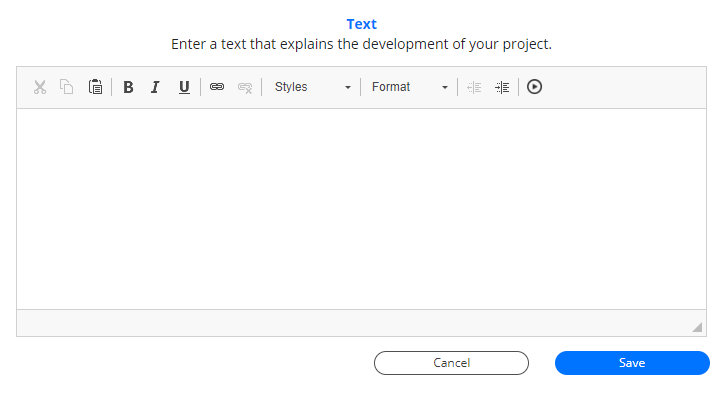Select the Decrease Indent icon
This screenshot has width=725, height=393.
click(474, 87)
